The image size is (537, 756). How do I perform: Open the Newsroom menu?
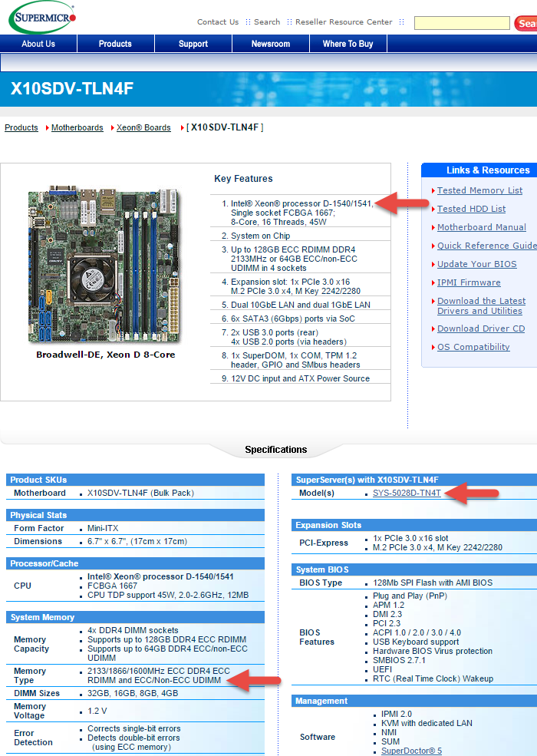click(x=271, y=44)
